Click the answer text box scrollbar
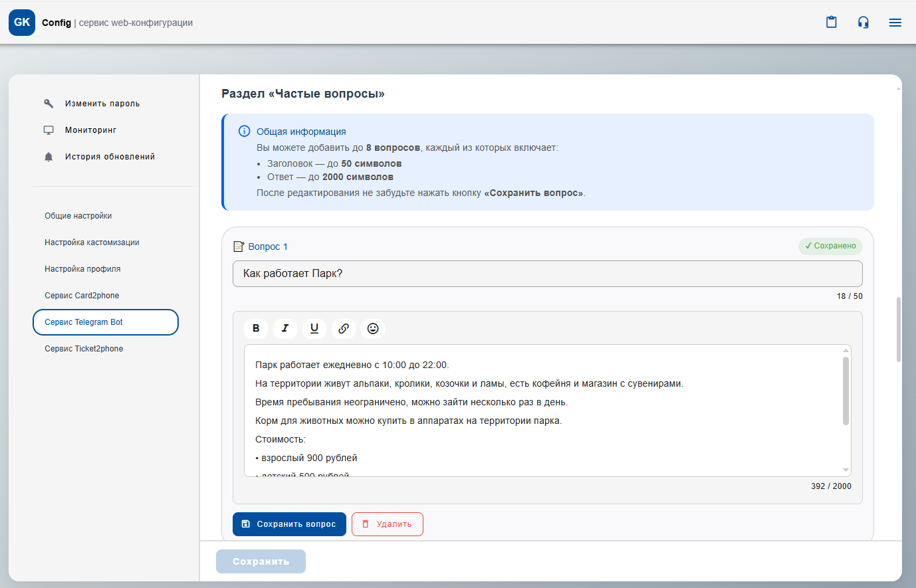Image resolution: width=916 pixels, height=588 pixels. click(x=846, y=391)
